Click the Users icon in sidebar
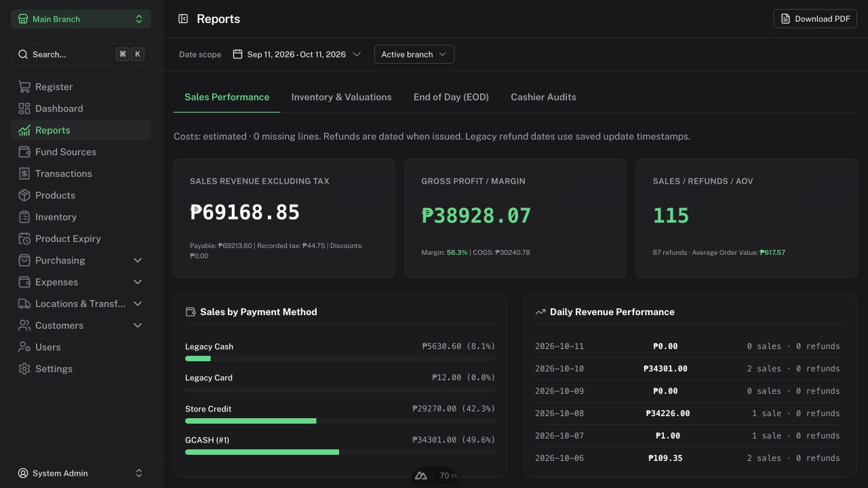Screen dimensions: 868x488 coord(24,347)
